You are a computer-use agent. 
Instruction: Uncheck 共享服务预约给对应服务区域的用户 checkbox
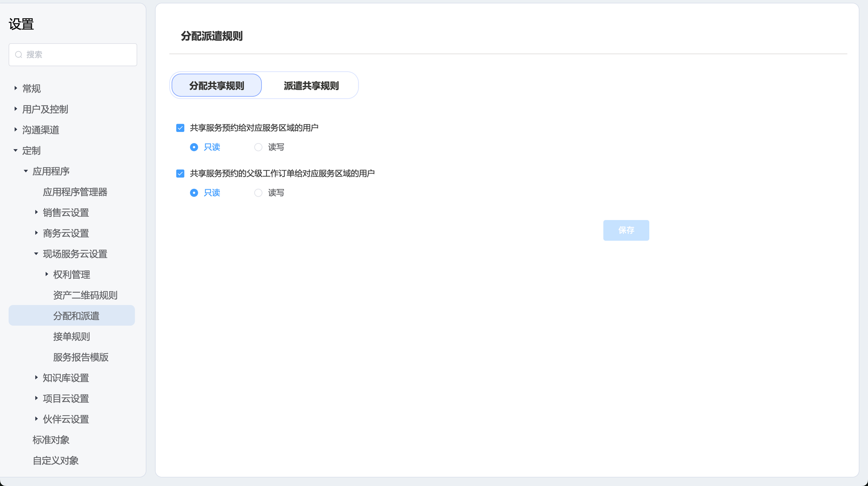pyautogui.click(x=180, y=128)
